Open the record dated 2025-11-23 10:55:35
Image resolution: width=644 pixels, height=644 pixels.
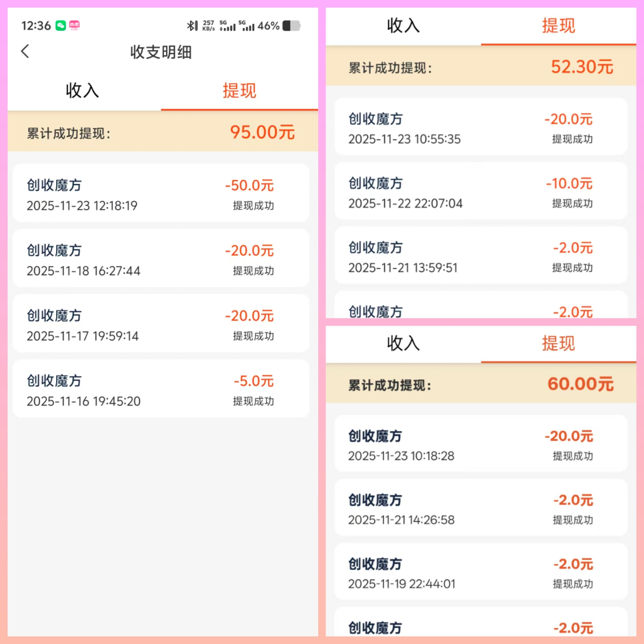[481, 127]
